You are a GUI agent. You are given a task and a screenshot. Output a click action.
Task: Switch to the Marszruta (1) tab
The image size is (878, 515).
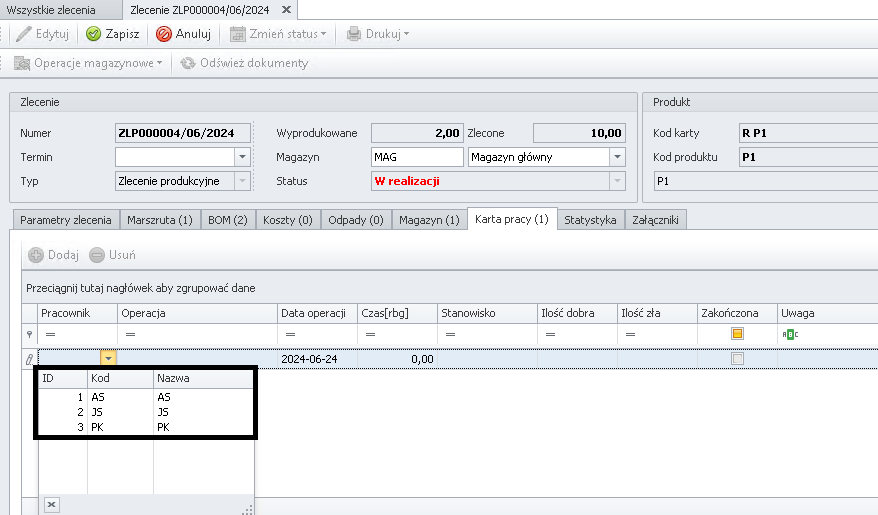(159, 220)
